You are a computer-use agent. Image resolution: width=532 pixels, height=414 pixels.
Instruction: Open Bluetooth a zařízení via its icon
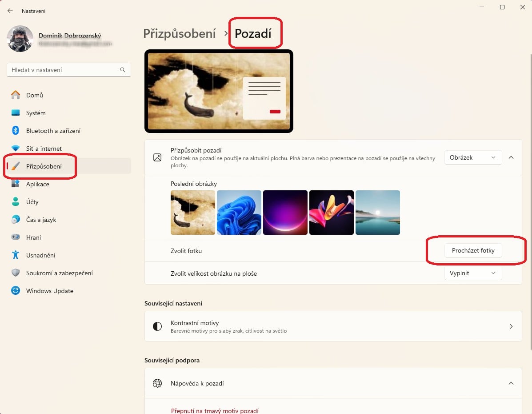16,131
